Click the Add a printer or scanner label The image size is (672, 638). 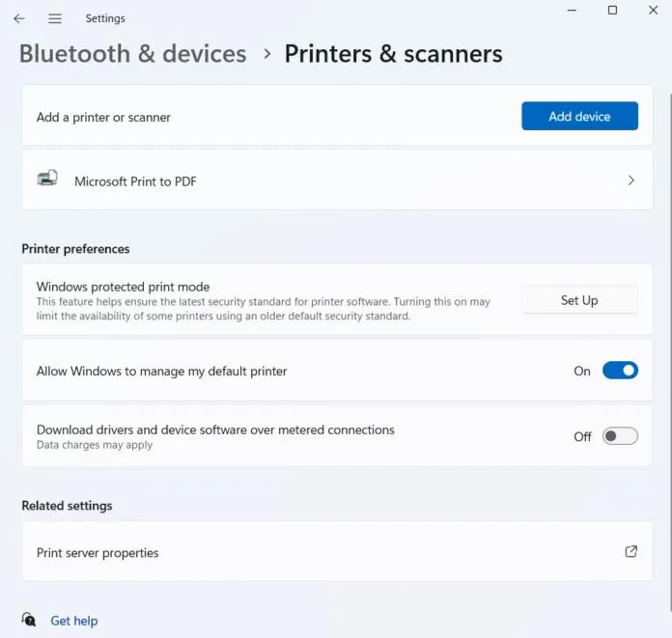(x=103, y=118)
